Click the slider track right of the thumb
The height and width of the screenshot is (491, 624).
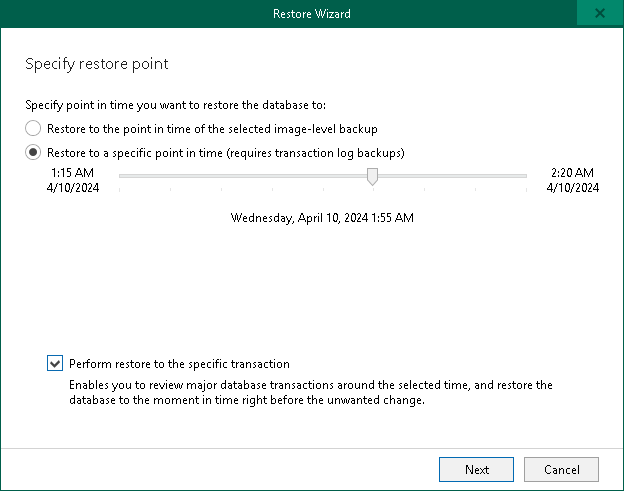tap(450, 176)
